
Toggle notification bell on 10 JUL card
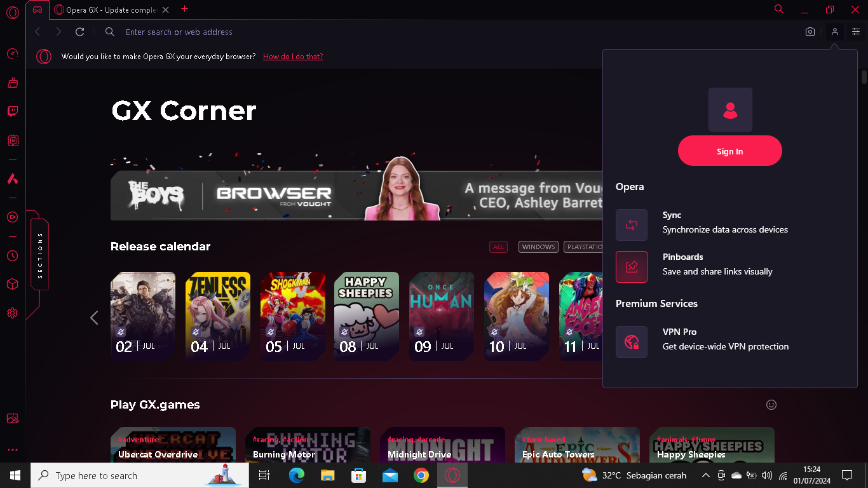click(494, 332)
